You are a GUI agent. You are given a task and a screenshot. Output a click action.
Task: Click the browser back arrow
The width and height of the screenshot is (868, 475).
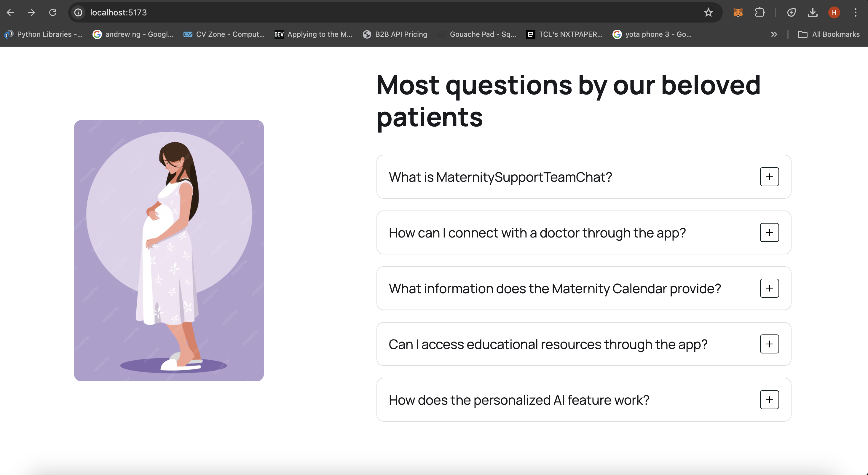[x=10, y=12]
